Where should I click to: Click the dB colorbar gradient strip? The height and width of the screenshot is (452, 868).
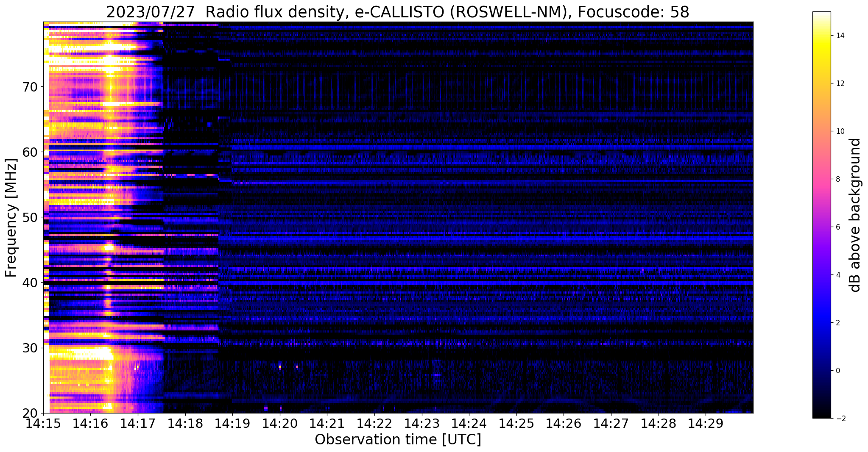coord(821,215)
